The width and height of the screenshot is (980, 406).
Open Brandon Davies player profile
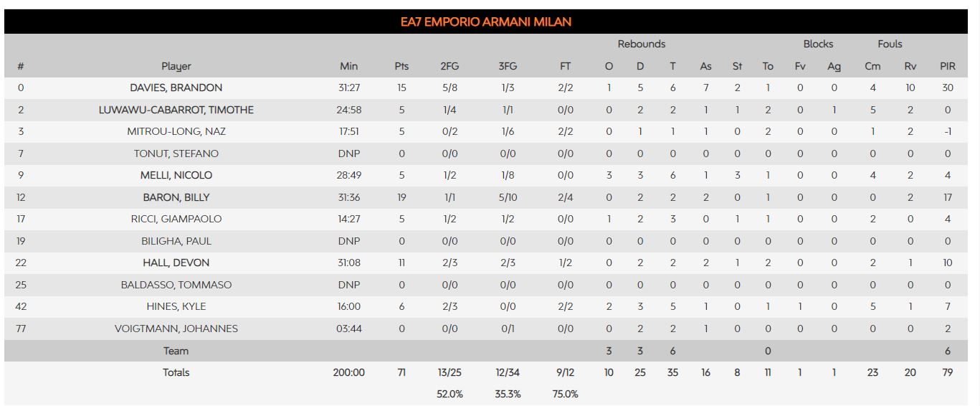tap(176, 88)
